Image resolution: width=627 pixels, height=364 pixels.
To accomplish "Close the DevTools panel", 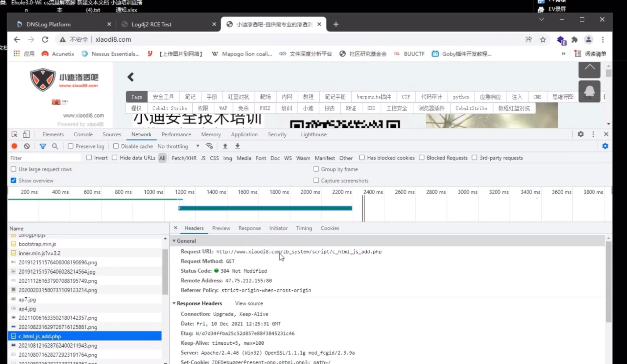I will pyautogui.click(x=606, y=134).
